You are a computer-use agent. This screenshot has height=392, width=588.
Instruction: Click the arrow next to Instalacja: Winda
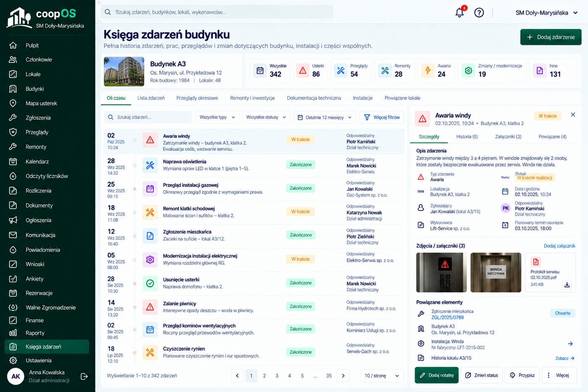570,344
